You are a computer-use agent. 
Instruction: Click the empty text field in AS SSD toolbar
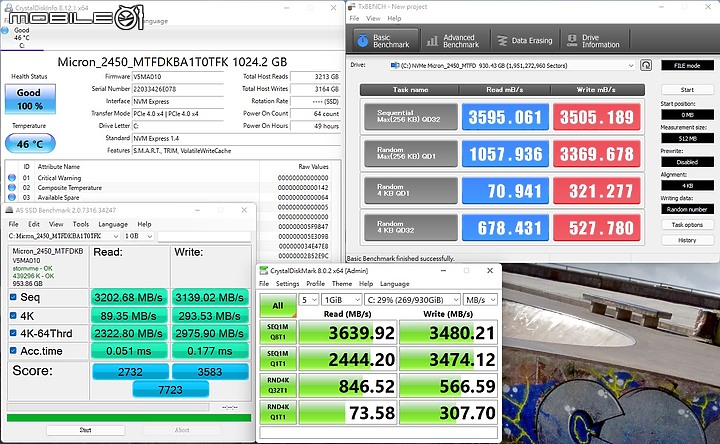point(204,236)
